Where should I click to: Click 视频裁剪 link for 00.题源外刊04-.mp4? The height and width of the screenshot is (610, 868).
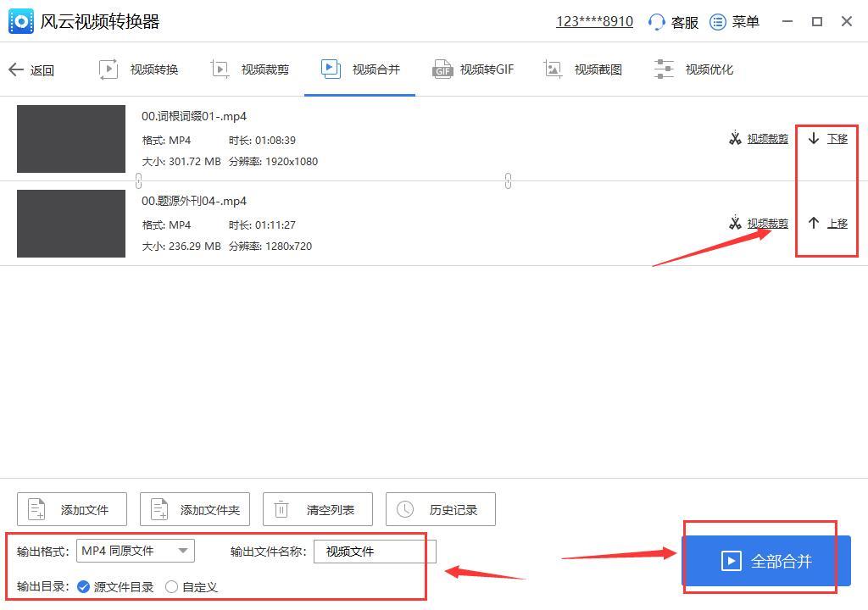(768, 223)
